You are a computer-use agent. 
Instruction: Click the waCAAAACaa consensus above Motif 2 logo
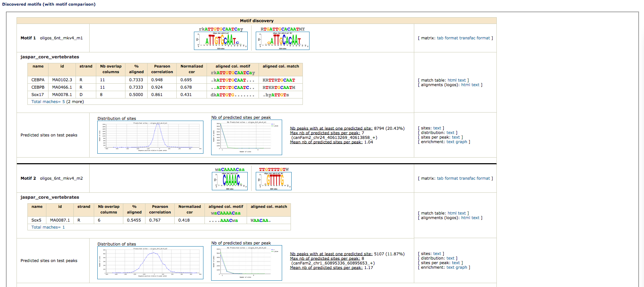pos(230,170)
